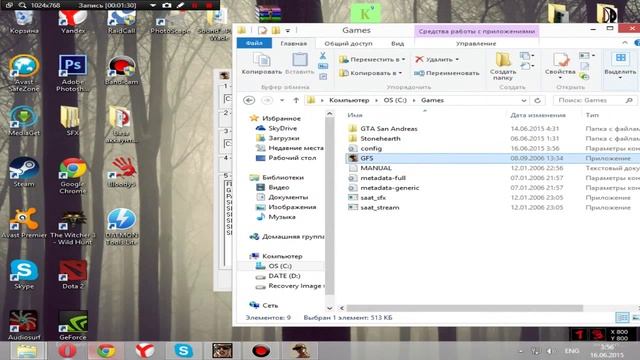Viewport: 640px width, 360px height.
Task: Select SkyDrive in navigation pane
Action: pyautogui.click(x=282, y=128)
